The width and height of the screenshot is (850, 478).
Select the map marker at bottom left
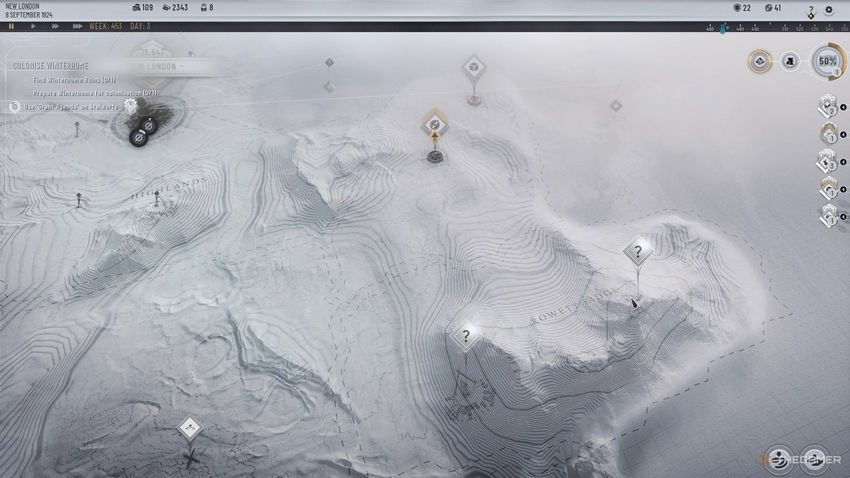pos(189,429)
